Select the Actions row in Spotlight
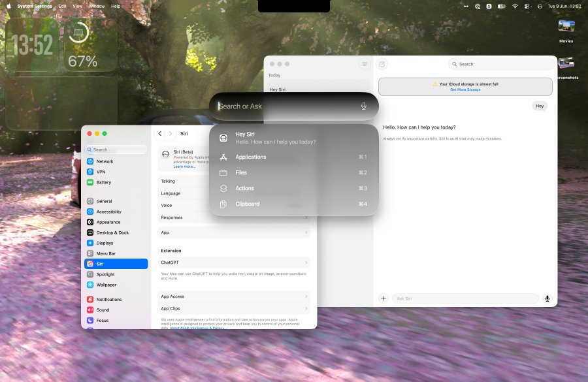 click(x=293, y=188)
